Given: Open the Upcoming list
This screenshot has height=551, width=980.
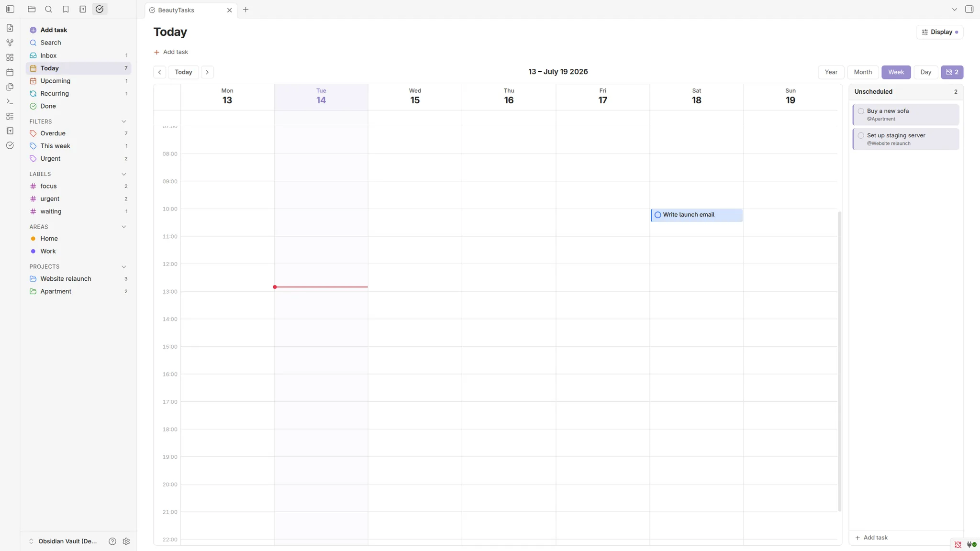Looking at the screenshot, I should [x=78, y=81].
